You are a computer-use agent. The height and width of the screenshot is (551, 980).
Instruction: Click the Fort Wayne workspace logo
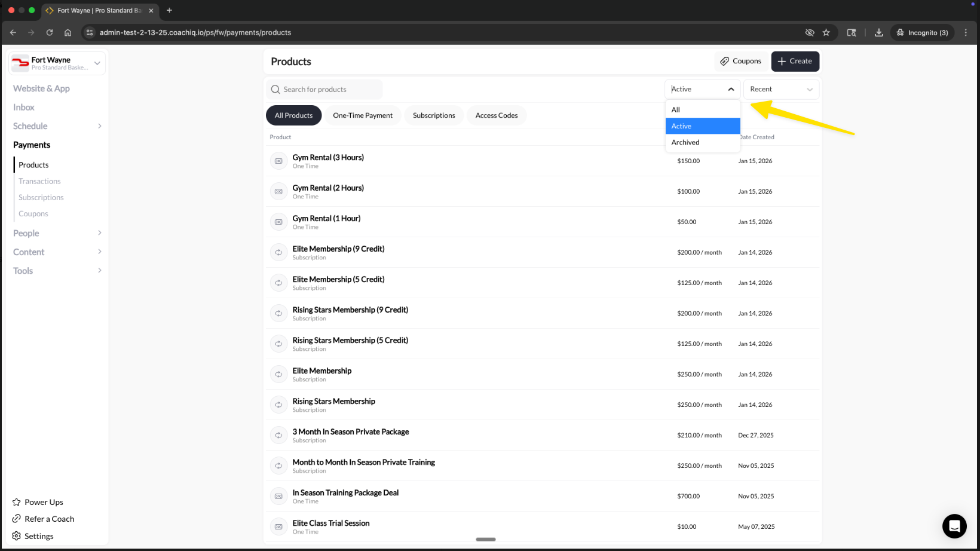(20, 63)
